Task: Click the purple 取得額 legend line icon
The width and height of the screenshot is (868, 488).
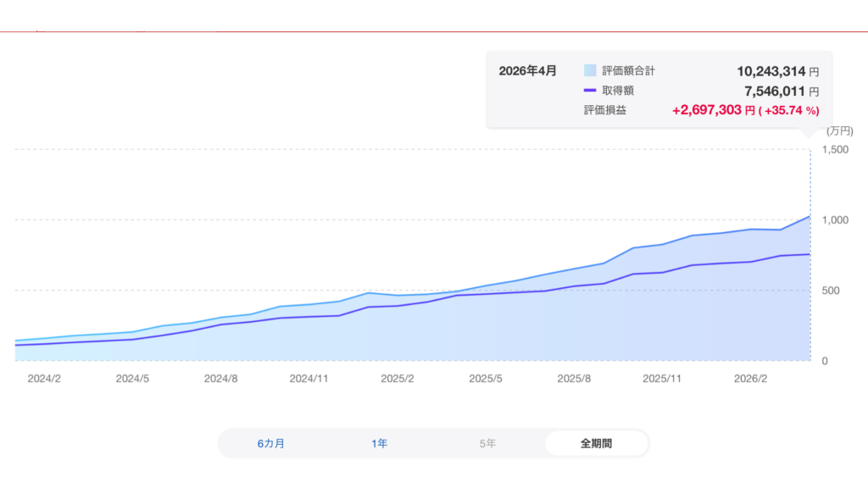Action: 591,91
